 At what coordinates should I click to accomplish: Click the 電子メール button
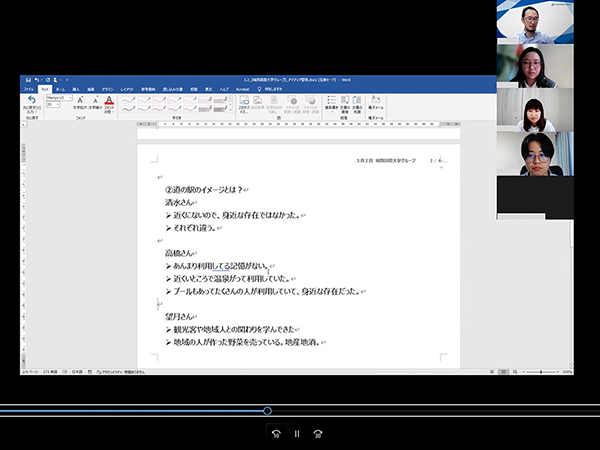[x=376, y=103]
